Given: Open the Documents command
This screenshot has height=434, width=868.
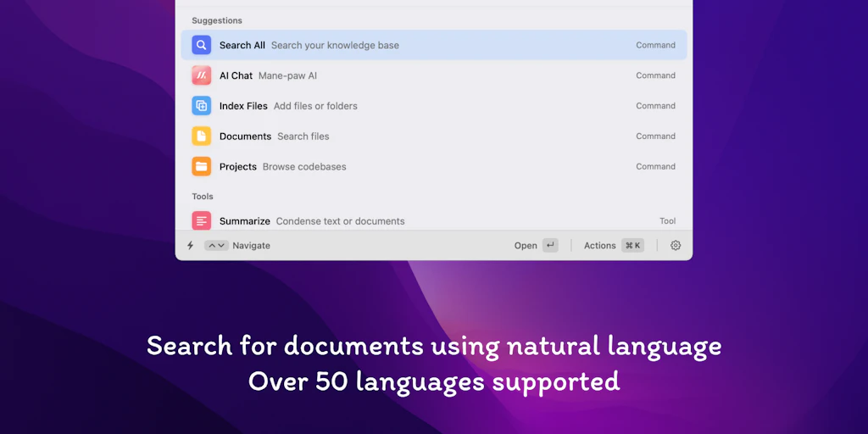Looking at the screenshot, I should (434, 136).
